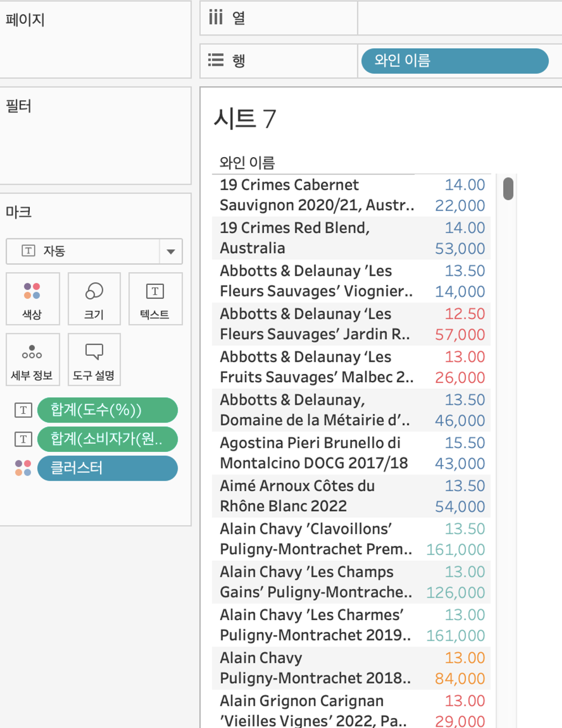
Task: Open the 텍스트 (Text) mark card
Action: tap(155, 299)
